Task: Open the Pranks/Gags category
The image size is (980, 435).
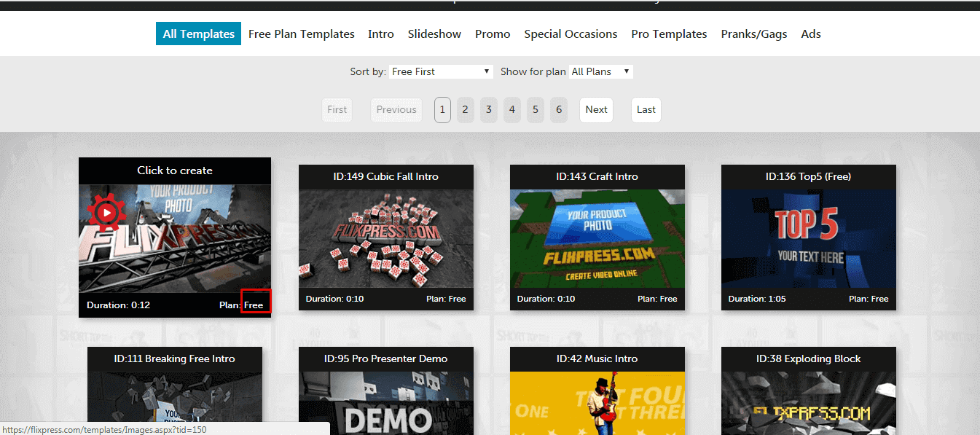Action: (x=754, y=34)
